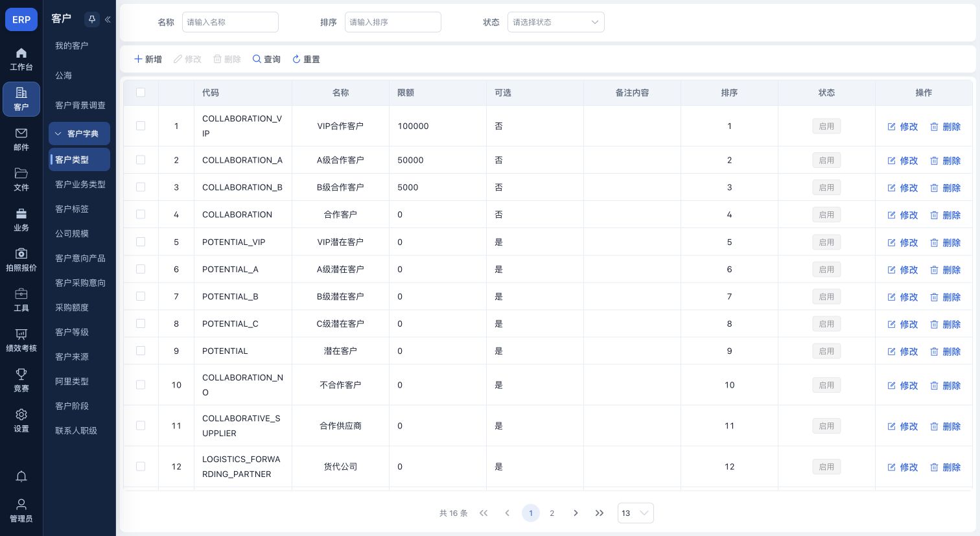Click 删除 for A级合作客户 row

click(x=946, y=160)
